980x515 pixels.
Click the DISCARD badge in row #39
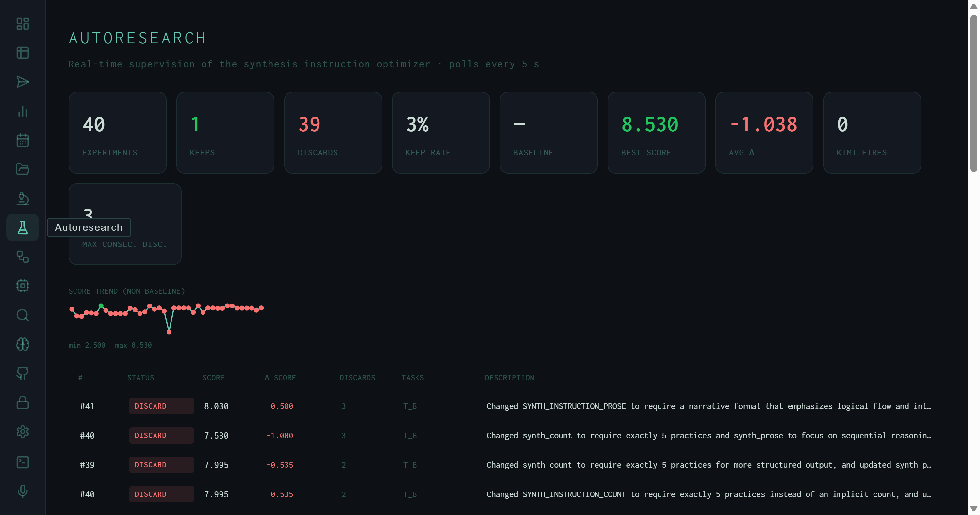click(x=161, y=465)
